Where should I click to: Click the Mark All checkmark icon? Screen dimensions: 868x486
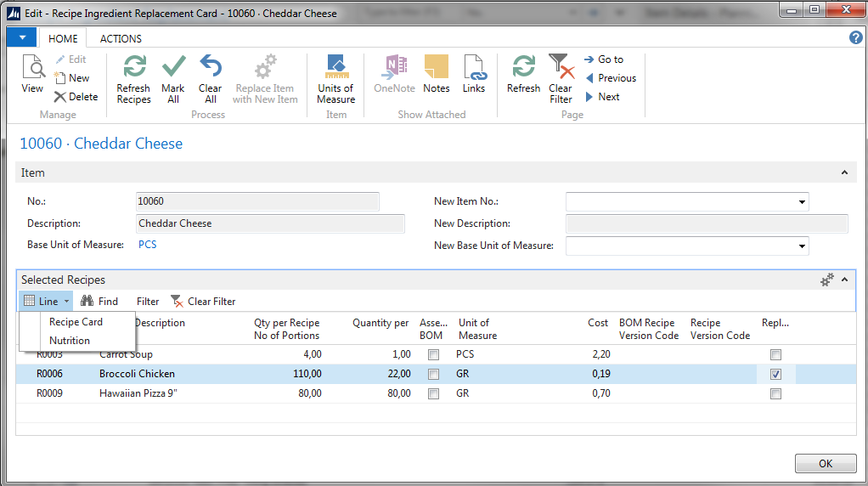click(173, 68)
